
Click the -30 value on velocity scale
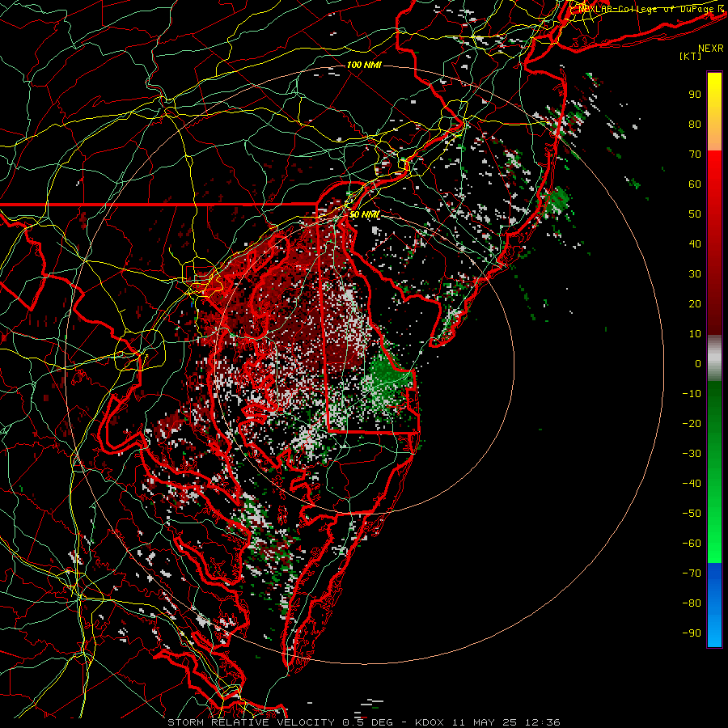(x=692, y=454)
